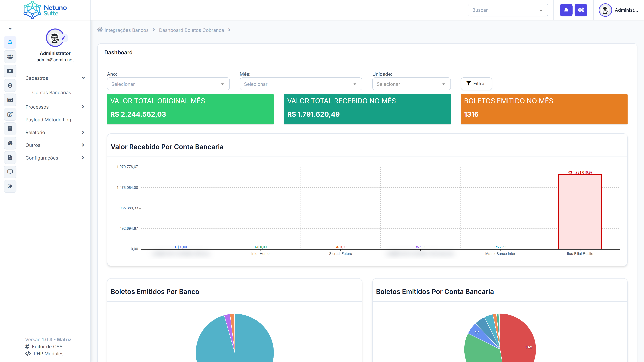Screen dimensions: 644x362
Task: Click the Itau Filial Recife bar
Action: click(580, 212)
